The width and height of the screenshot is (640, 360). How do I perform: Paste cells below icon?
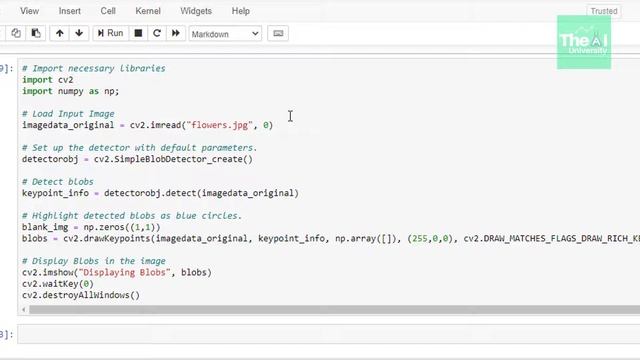tap(36, 33)
